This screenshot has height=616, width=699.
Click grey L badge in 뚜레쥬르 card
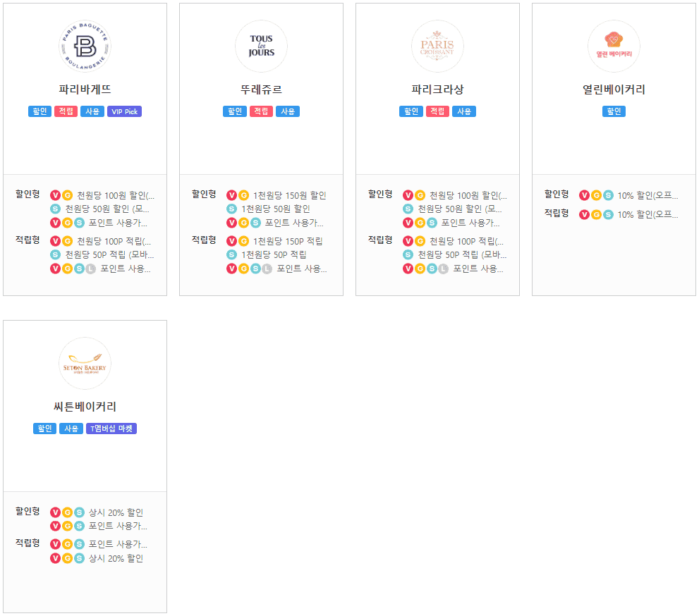[267, 269]
